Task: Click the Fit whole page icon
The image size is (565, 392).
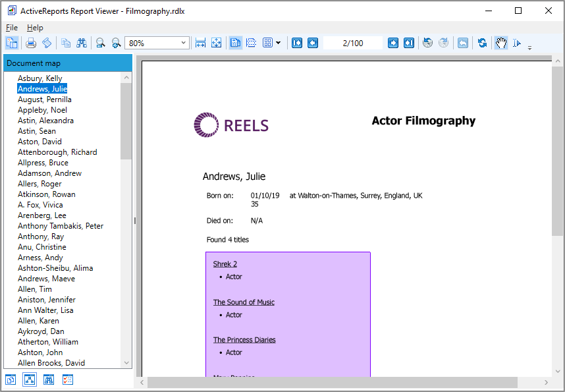Action: pyautogui.click(x=216, y=43)
